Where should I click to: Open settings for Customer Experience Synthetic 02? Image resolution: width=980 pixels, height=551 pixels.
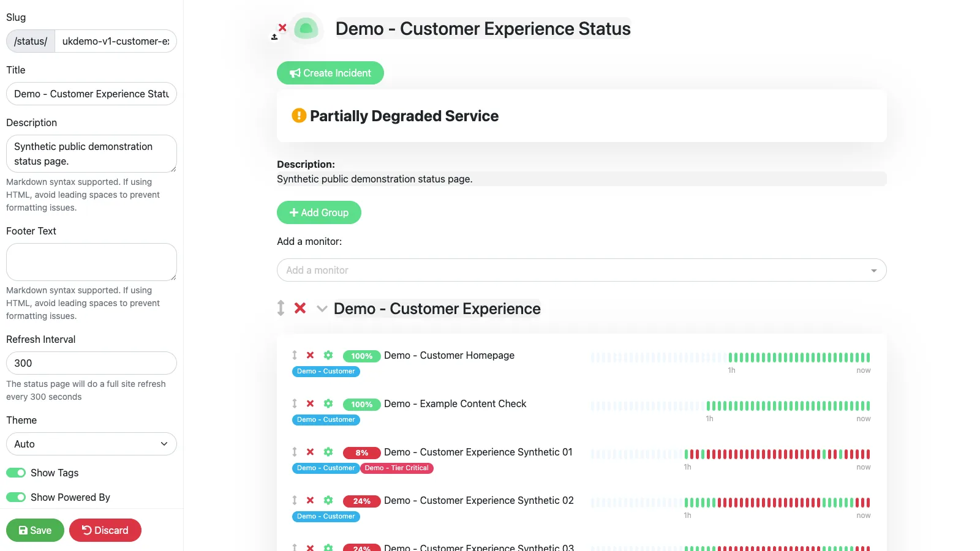pos(328,500)
